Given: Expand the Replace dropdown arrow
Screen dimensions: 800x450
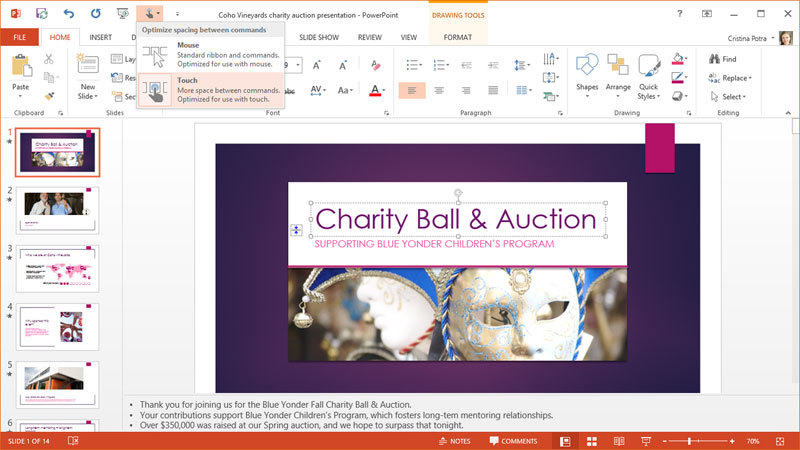Looking at the screenshot, I should pyautogui.click(x=749, y=78).
